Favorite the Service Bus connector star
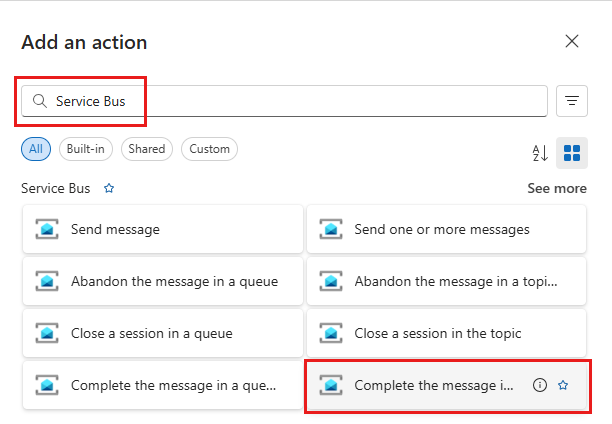 109,188
